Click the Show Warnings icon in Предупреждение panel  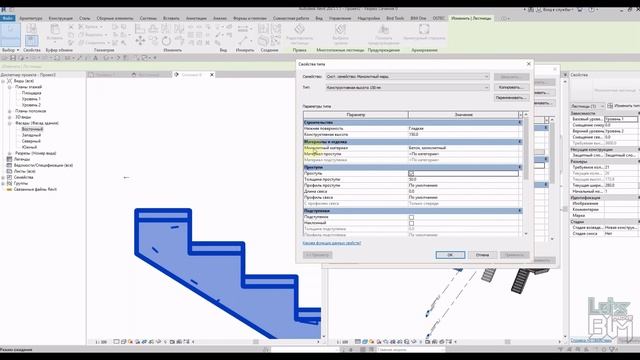tap(383, 29)
